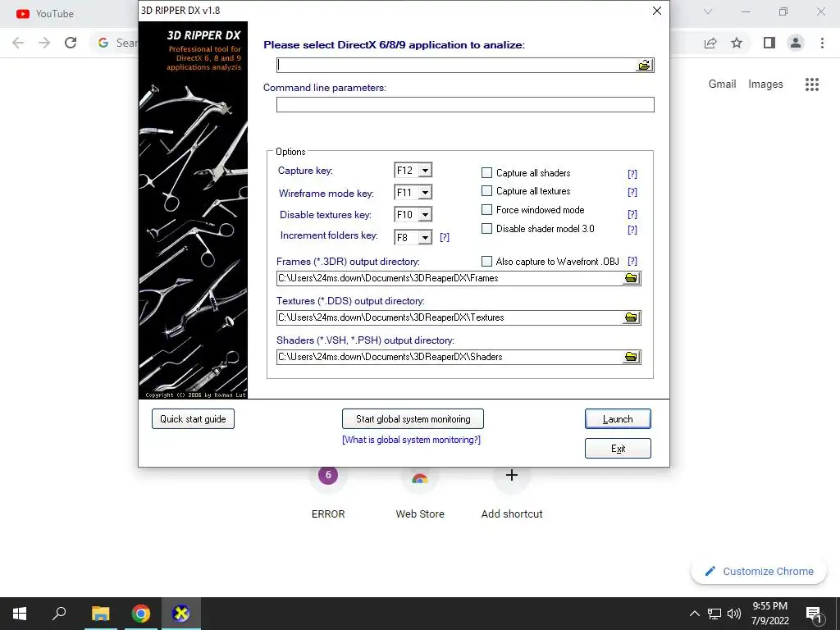Toggle Chrome side panel icon

pos(769,43)
